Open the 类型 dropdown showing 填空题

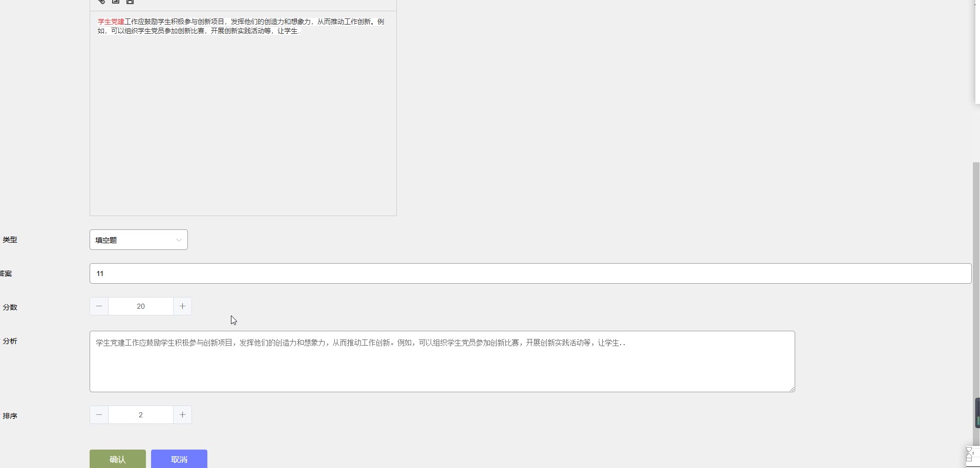coord(139,240)
